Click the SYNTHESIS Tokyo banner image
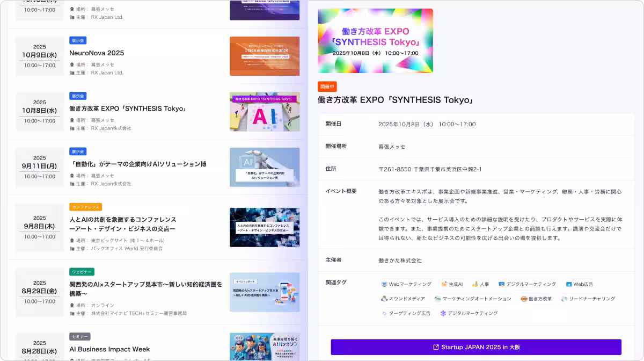This screenshot has height=361, width=644. coord(375,40)
